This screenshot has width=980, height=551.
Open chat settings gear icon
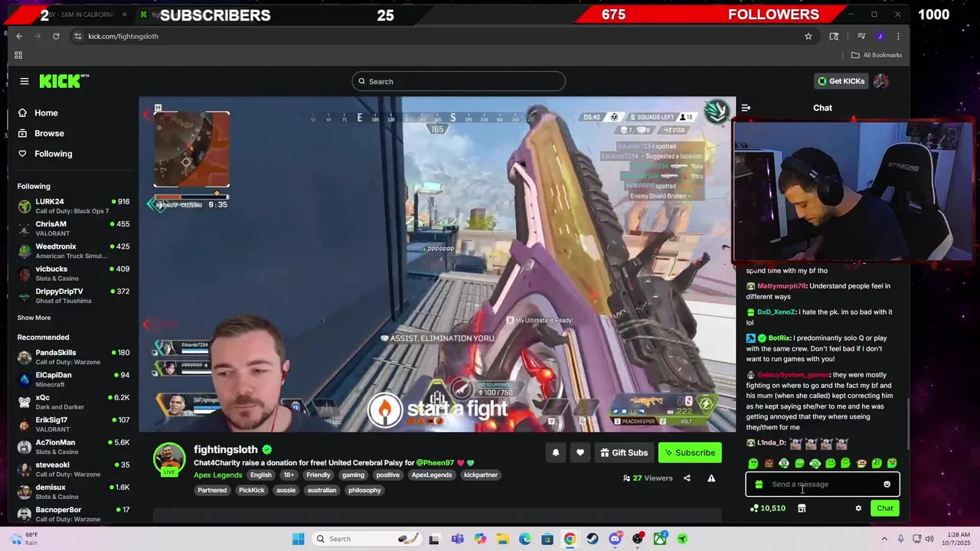(x=858, y=508)
